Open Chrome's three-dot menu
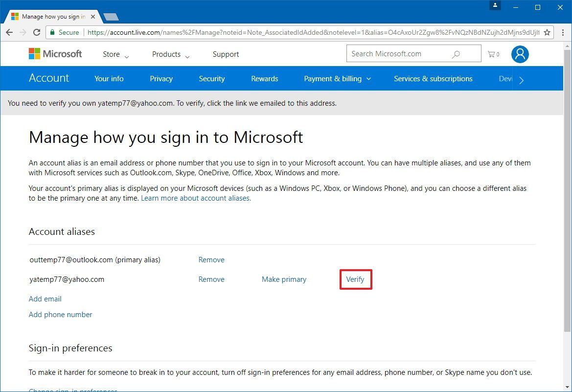The width and height of the screenshot is (572, 392). pos(563,32)
